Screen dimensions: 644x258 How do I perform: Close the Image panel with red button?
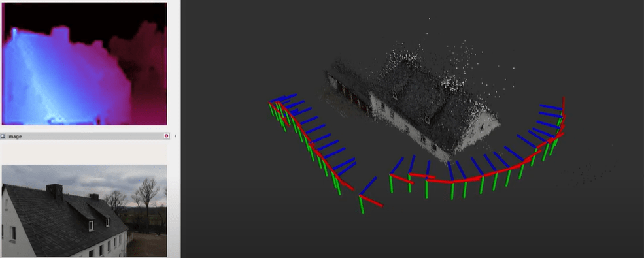coord(166,136)
